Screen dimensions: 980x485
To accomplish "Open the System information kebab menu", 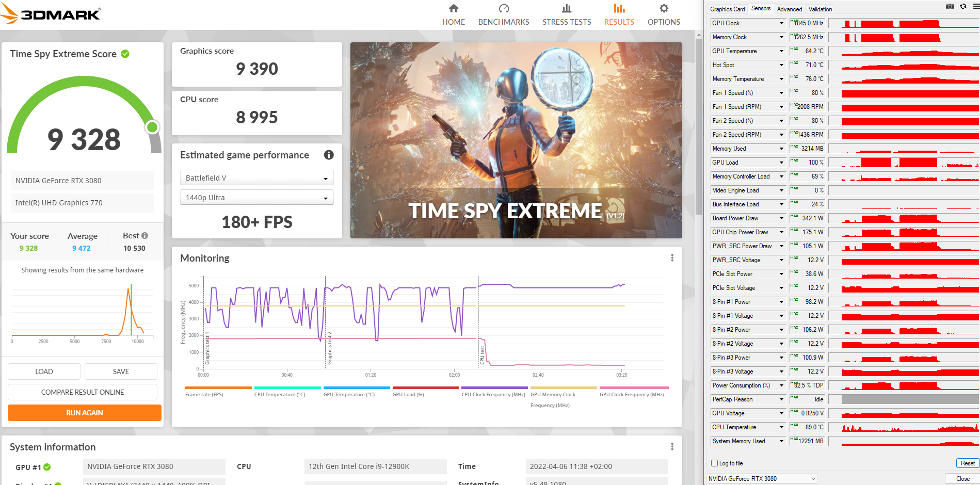I will tap(672, 447).
